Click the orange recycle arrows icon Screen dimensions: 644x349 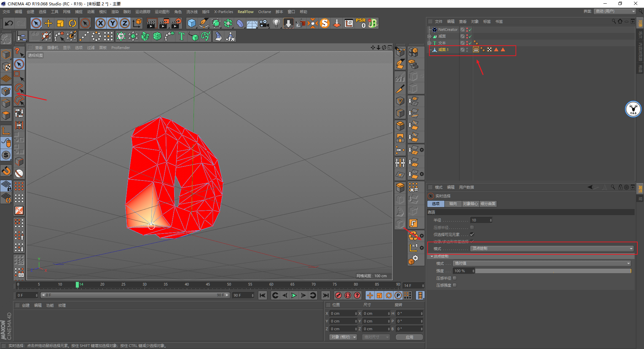pyautogui.click(x=413, y=236)
